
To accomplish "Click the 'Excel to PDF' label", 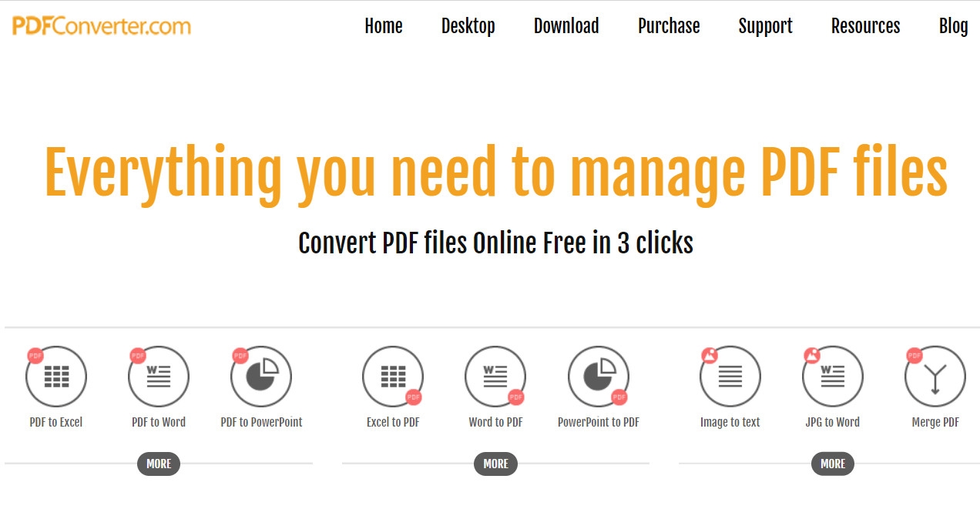I will [393, 422].
